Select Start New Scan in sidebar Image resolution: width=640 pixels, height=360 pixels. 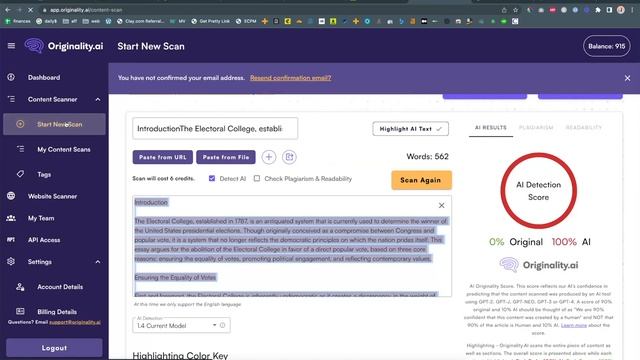pos(54,124)
